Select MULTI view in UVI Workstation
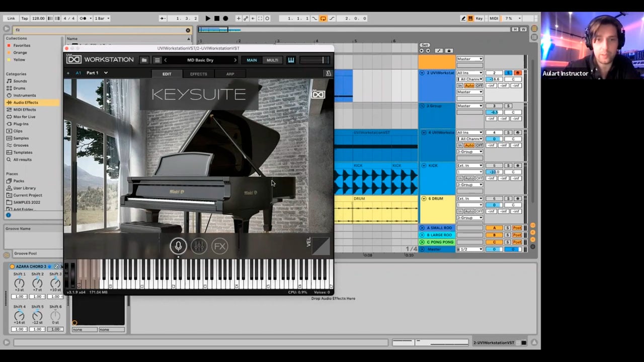This screenshot has width=644, height=362. point(272,60)
